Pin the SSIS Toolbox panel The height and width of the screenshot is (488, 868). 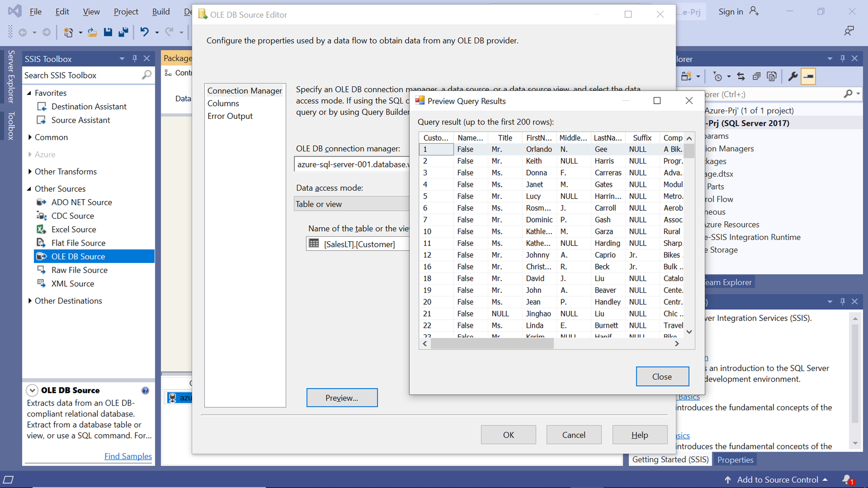coord(135,59)
